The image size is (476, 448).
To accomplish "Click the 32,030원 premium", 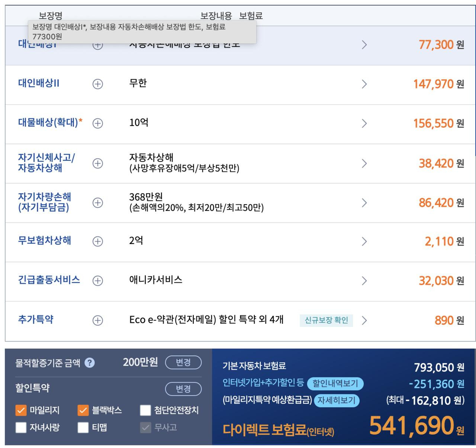I will pos(441,281).
